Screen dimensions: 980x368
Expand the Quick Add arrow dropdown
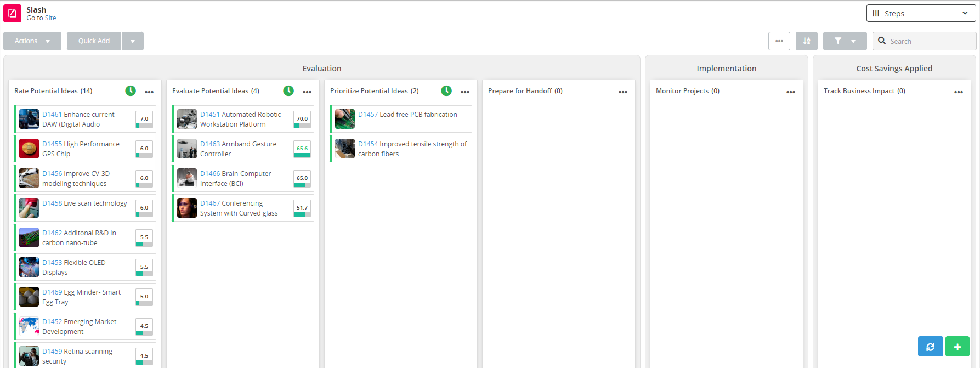tap(133, 41)
